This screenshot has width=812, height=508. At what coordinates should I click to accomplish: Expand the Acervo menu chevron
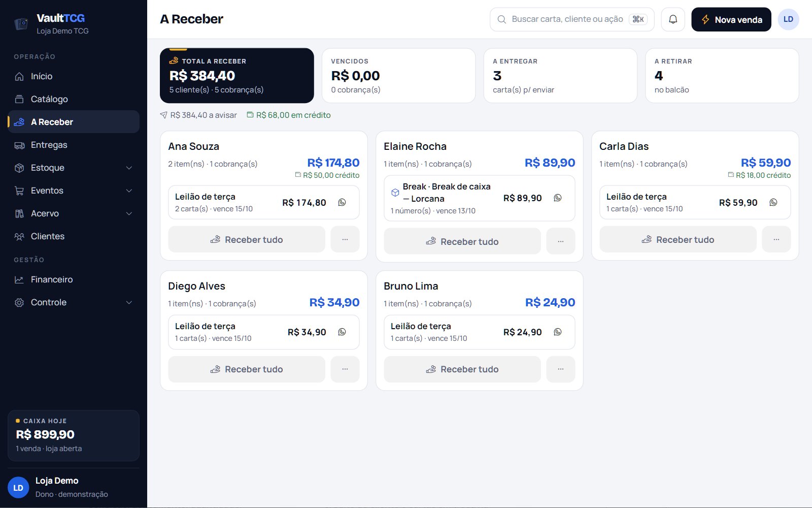point(129,213)
